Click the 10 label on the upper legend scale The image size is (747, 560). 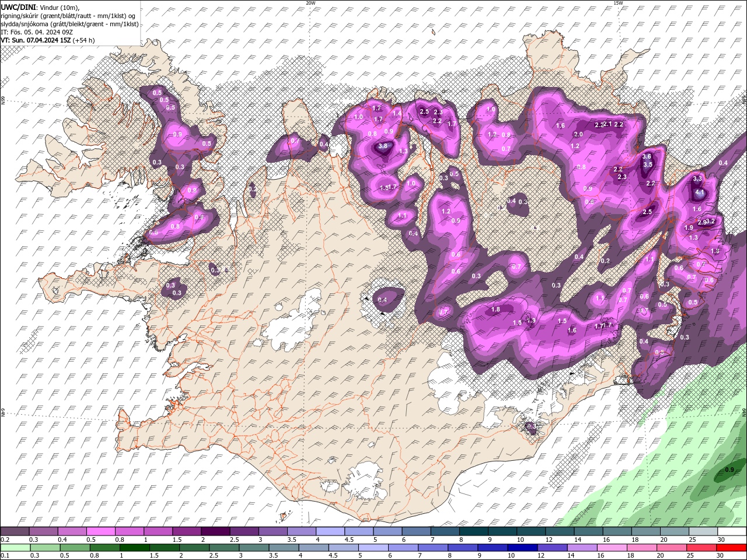(521, 540)
